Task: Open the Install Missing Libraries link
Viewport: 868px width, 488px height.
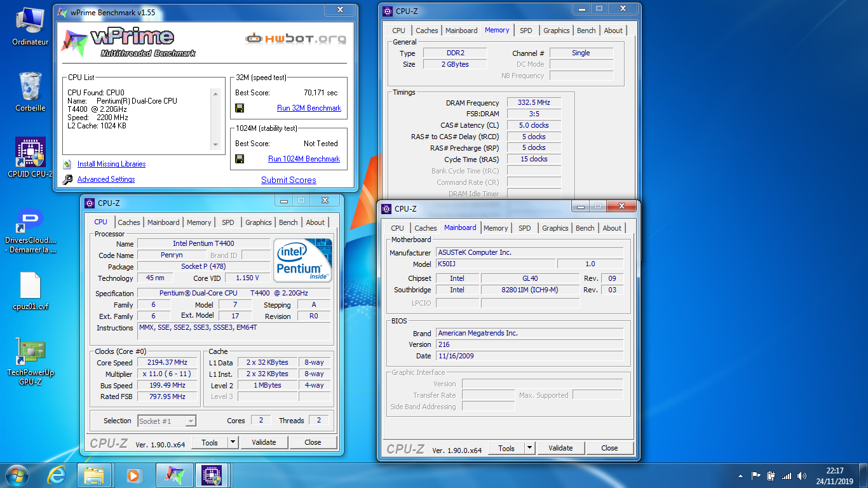Action: (111, 164)
